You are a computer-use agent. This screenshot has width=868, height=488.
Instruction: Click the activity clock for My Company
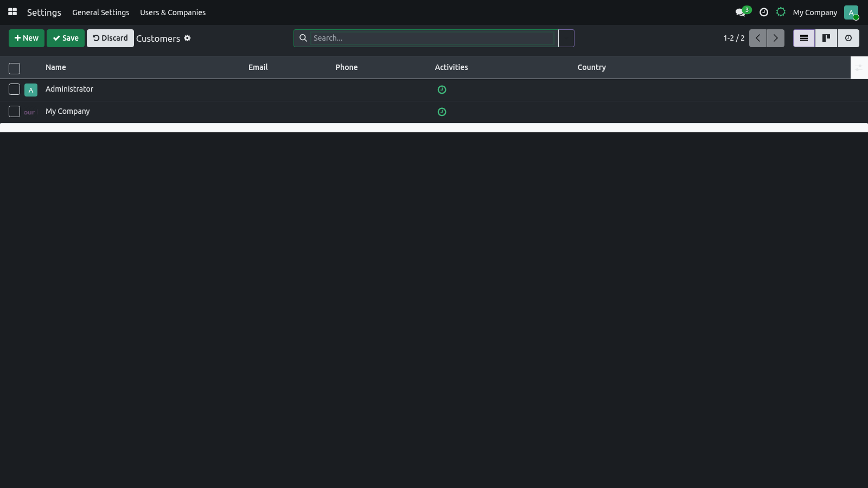(442, 112)
